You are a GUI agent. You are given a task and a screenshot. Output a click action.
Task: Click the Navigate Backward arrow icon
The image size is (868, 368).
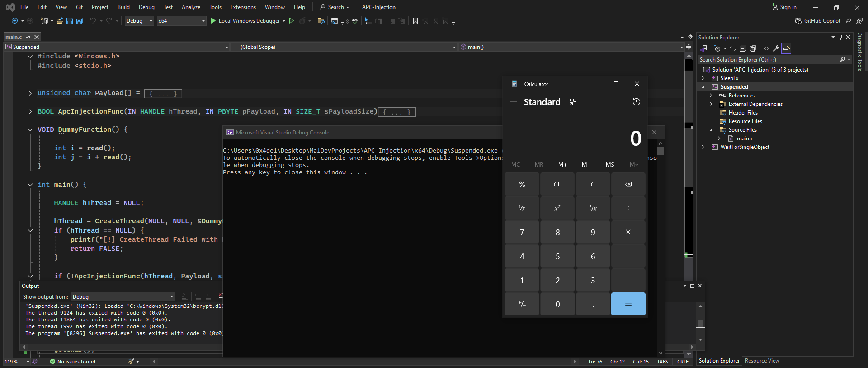tap(14, 21)
